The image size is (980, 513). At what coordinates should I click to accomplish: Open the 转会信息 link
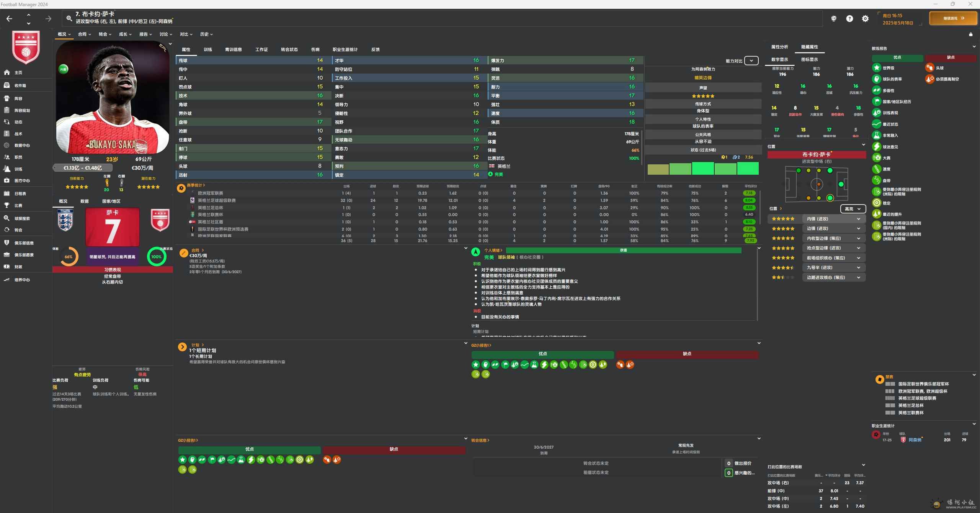pyautogui.click(x=480, y=440)
